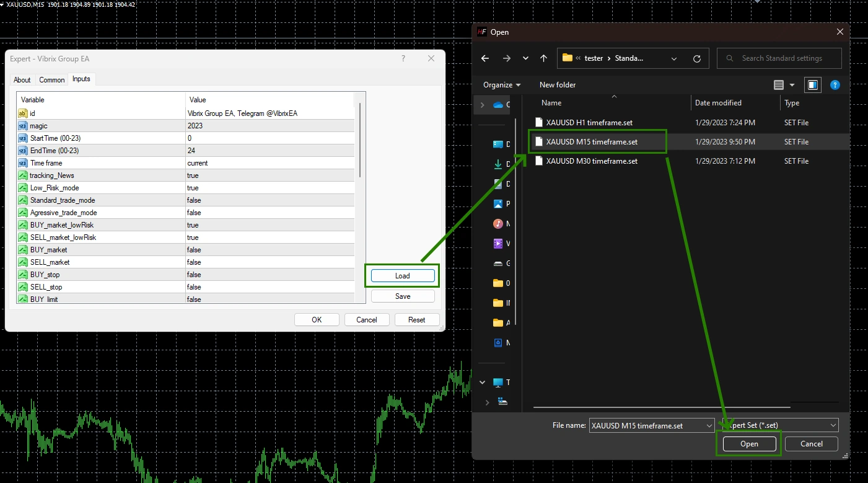Click Open button in file dialog
This screenshot has width=868, height=483.
point(749,444)
